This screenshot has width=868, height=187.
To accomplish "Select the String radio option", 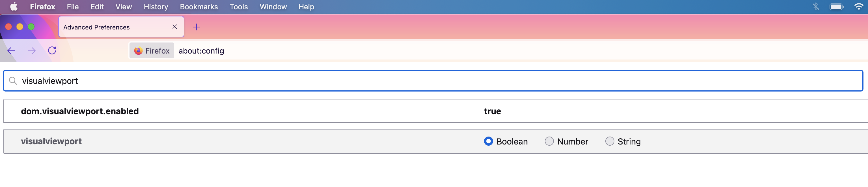I will pos(610,141).
